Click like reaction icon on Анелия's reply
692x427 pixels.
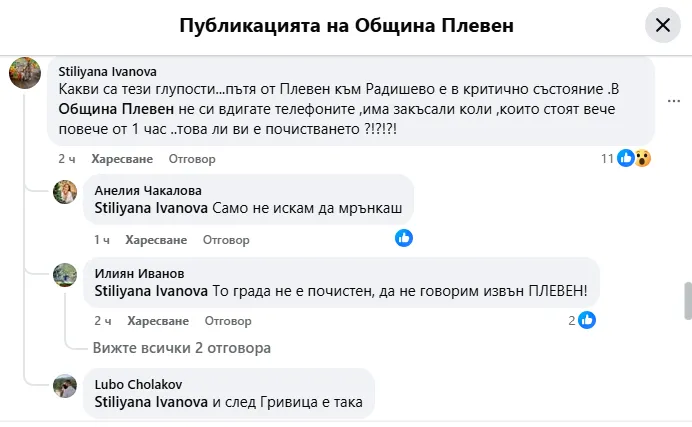[x=404, y=238]
